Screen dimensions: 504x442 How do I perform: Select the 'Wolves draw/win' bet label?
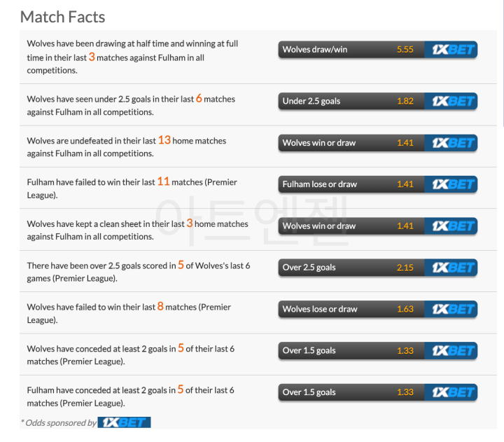[314, 50]
